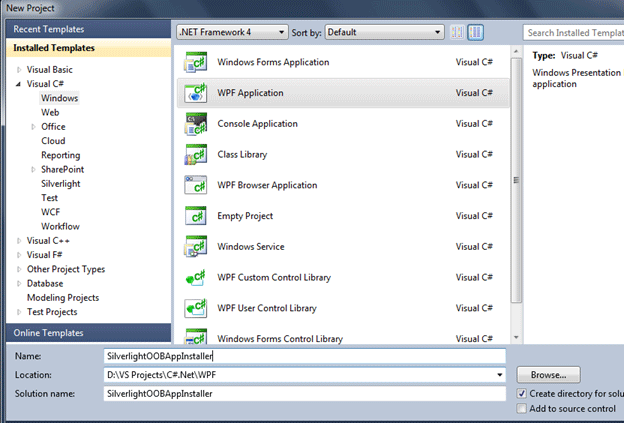Image resolution: width=624 pixels, height=423 pixels.
Task: Click the WPF User Control Library icon
Action: (195, 308)
